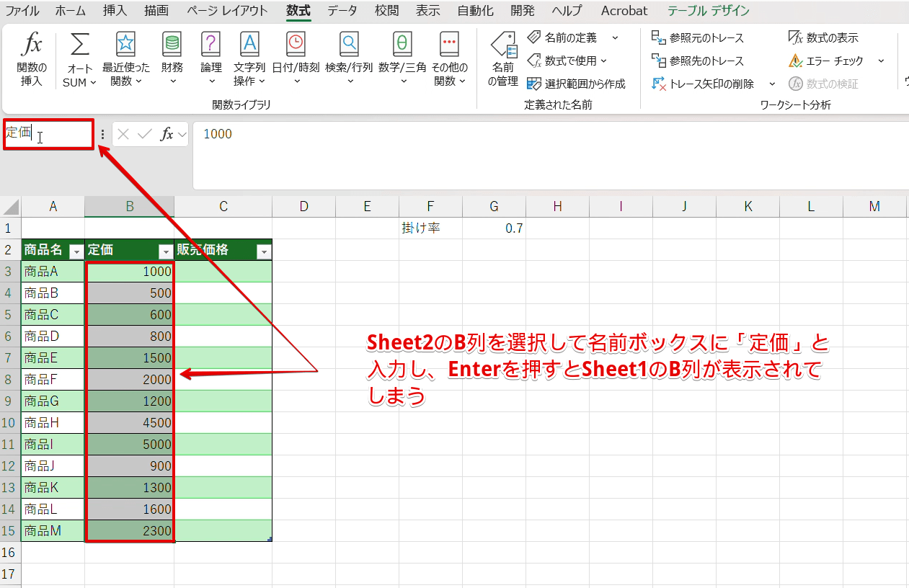Click cell 商品M

[x=53, y=531]
